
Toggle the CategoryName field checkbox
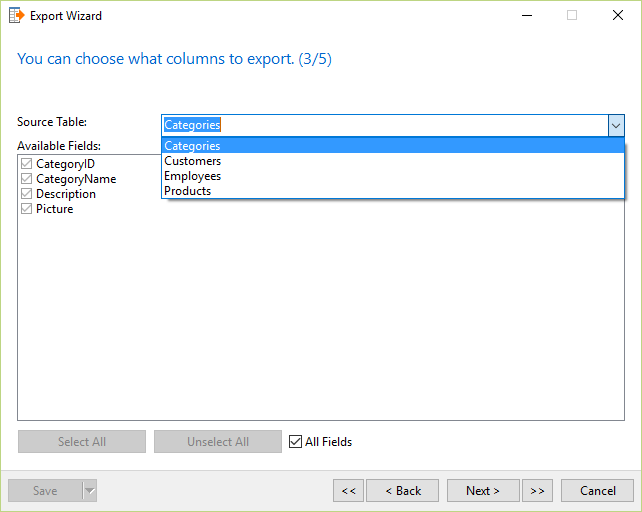point(27,179)
